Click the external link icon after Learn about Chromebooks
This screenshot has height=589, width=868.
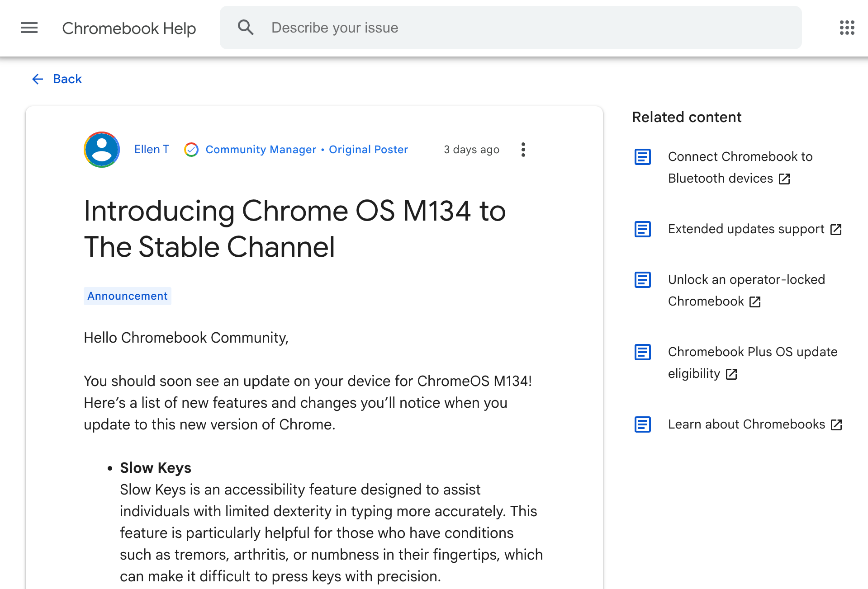point(837,424)
